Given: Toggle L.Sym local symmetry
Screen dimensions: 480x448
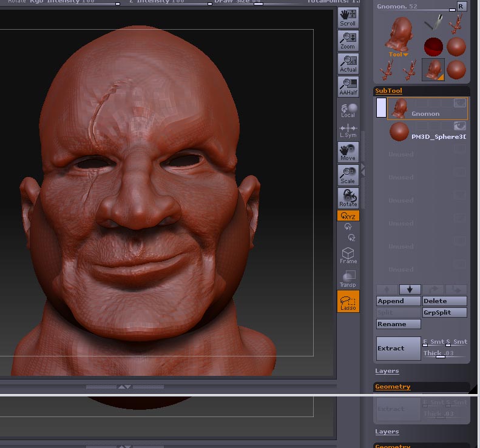Looking at the screenshot, I should coord(348,131).
